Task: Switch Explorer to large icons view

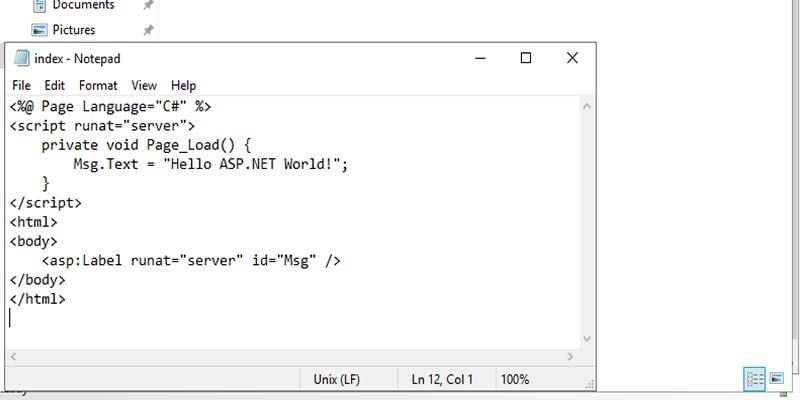Action: [777, 379]
